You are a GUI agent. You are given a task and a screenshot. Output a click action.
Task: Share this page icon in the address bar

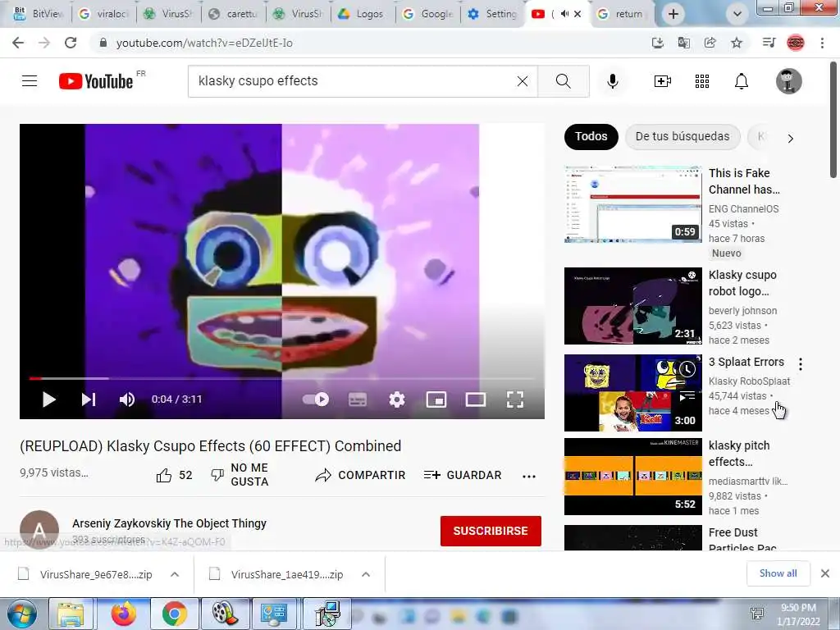pyautogui.click(x=710, y=43)
